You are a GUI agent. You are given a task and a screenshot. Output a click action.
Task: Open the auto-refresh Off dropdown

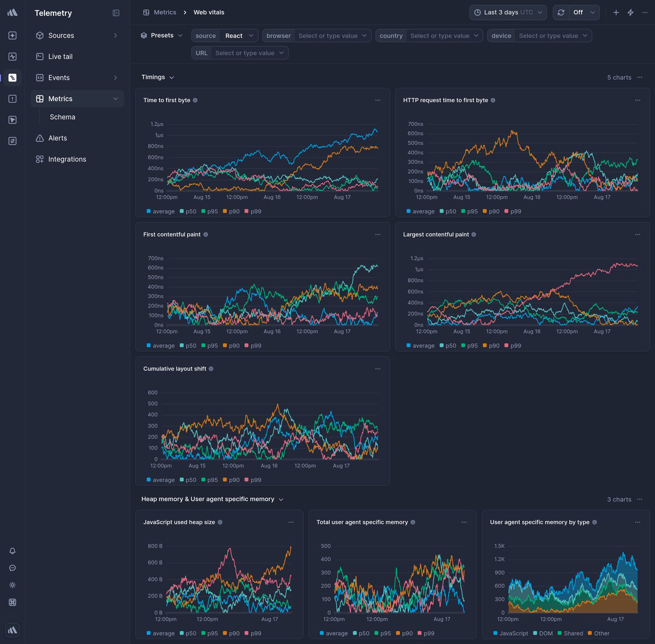point(584,12)
